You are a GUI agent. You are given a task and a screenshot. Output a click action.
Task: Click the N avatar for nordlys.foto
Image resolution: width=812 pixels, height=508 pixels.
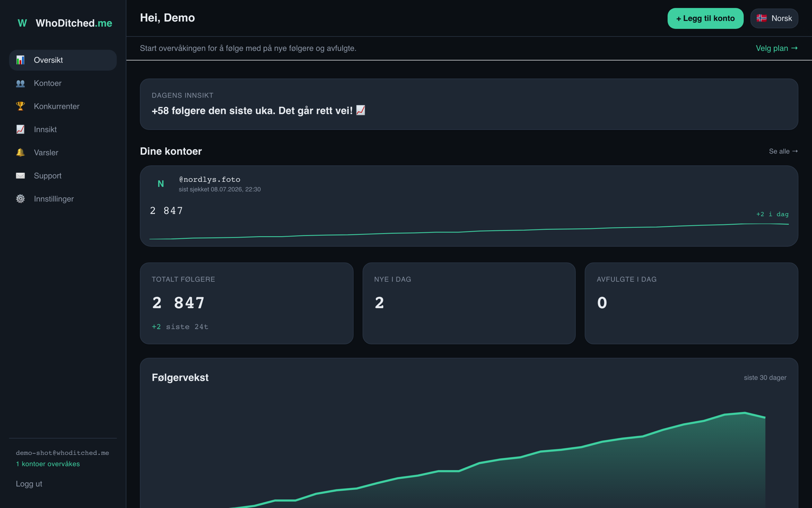click(161, 184)
